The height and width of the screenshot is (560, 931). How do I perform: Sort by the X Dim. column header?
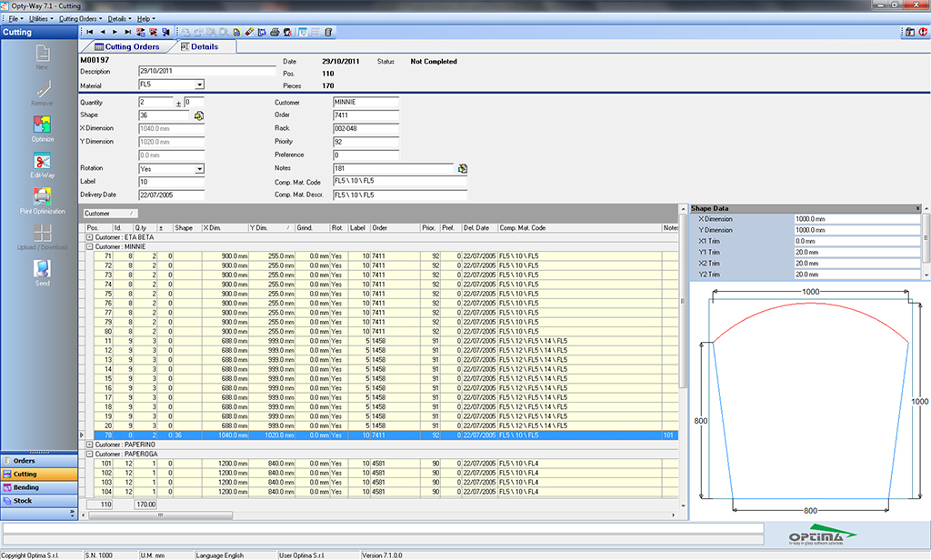225,228
